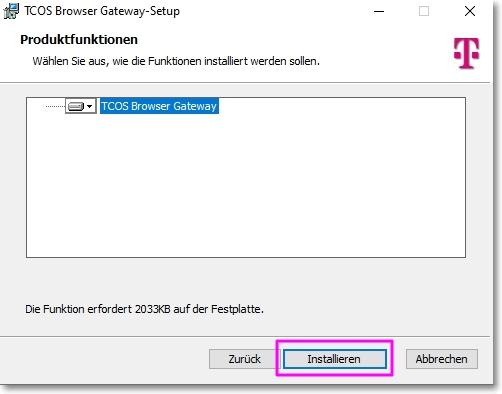
Task: Open the feature install-state dropdown arrow
Action: pyautogui.click(x=89, y=106)
